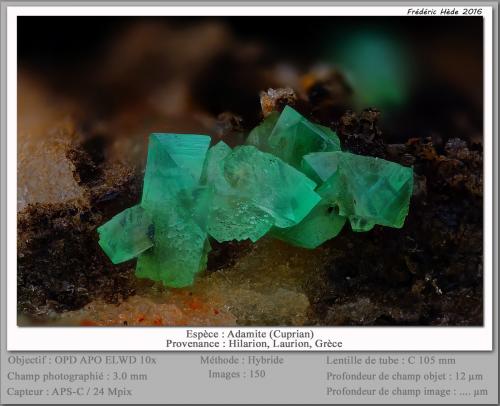The height and width of the screenshot is (406, 500).
Task: Click the 'Frédéric Hède 2016' credit text
Action: point(444,12)
